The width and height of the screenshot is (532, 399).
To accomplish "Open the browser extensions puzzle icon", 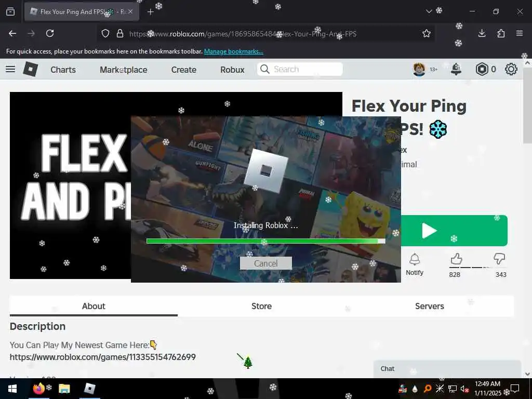I will pos(501,33).
